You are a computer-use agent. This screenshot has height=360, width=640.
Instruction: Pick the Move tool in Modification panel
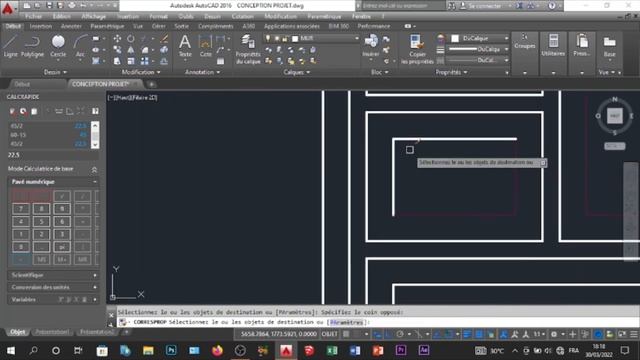coord(117,38)
